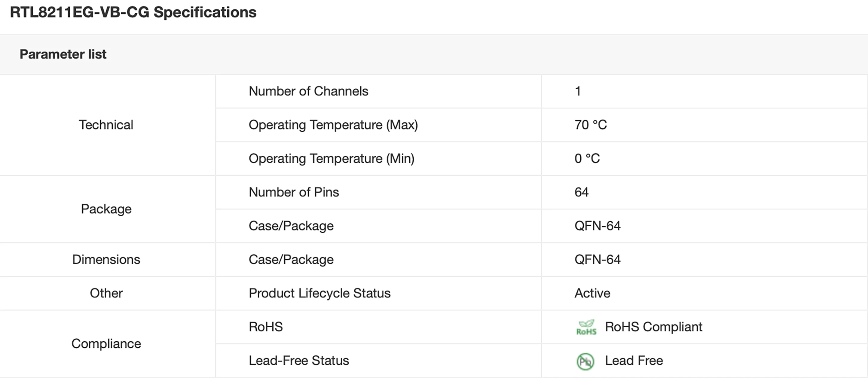Screen dimensions: 868x378
Task: Click the Number of Pins label
Action: click(x=294, y=192)
